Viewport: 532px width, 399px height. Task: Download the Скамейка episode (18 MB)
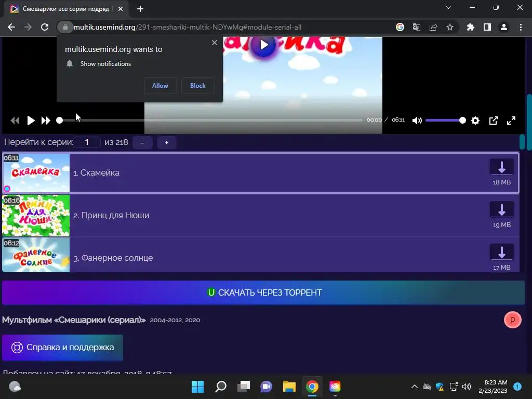(501, 167)
